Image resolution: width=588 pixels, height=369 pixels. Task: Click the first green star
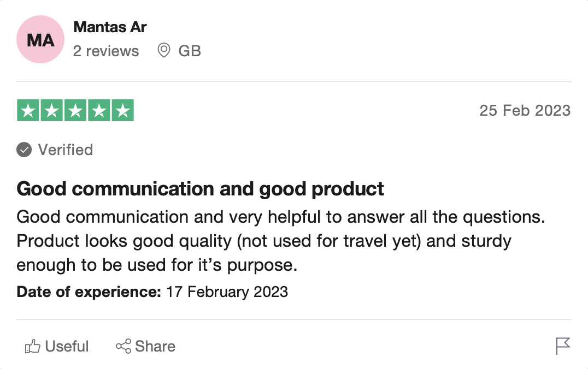tap(28, 110)
